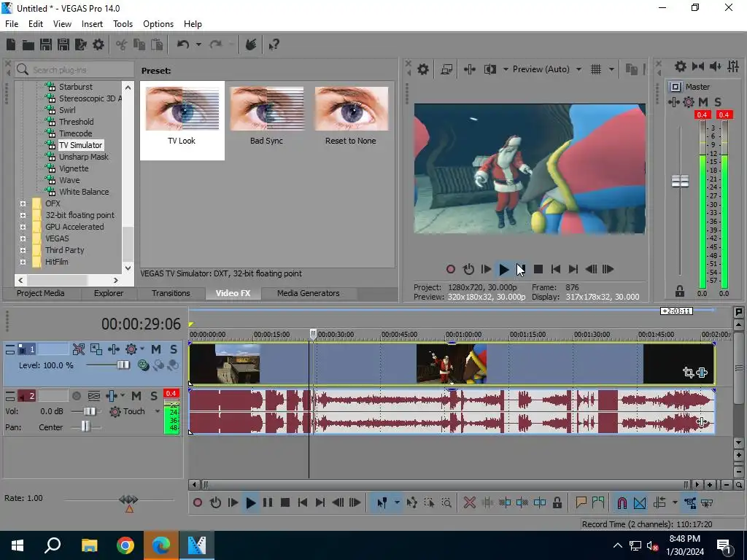The image size is (747, 560).
Task: Click the Pan slider on audio track 2
Action: tap(86, 426)
